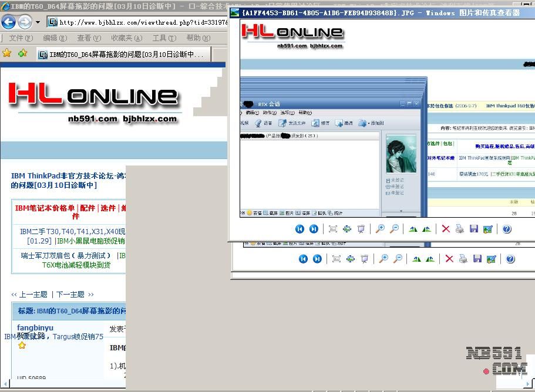Click front picture viewer title bar
The image size is (535, 392).
pos(382,13)
